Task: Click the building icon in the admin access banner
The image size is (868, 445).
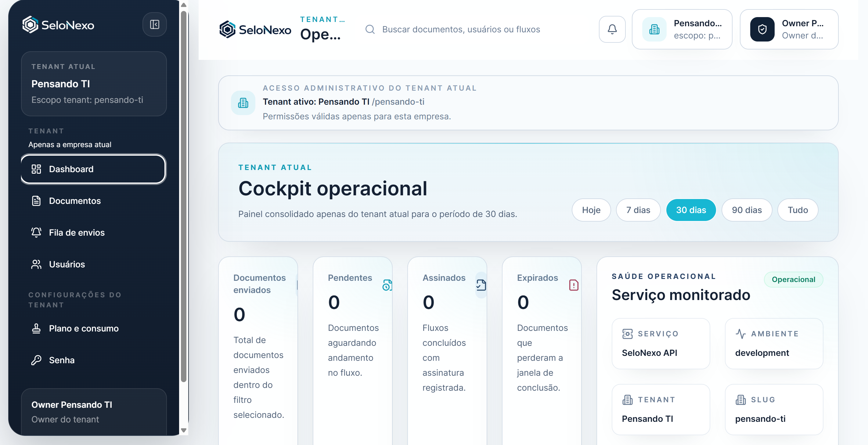Action: 243,103
